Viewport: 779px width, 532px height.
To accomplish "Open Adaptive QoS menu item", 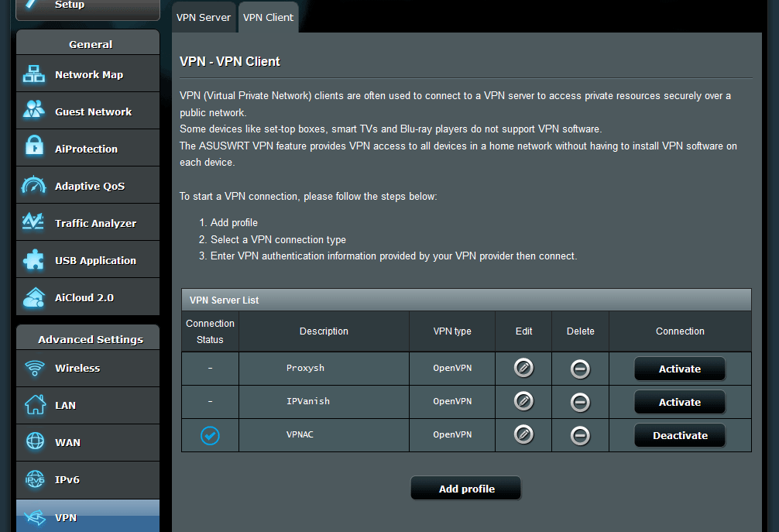I will pyautogui.click(x=88, y=185).
